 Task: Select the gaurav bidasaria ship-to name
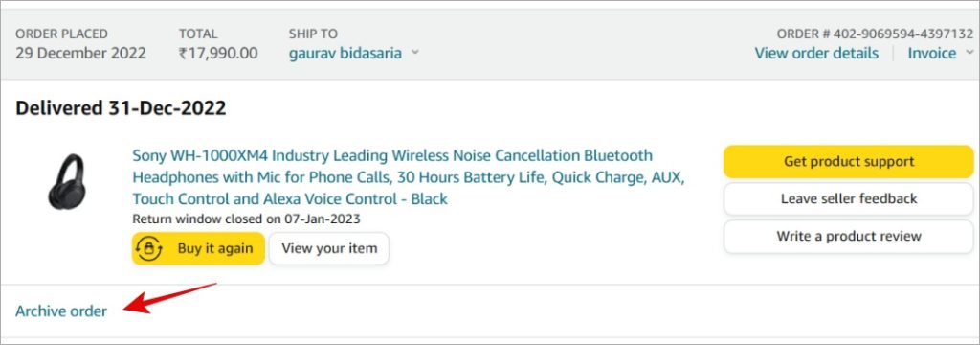tap(345, 54)
